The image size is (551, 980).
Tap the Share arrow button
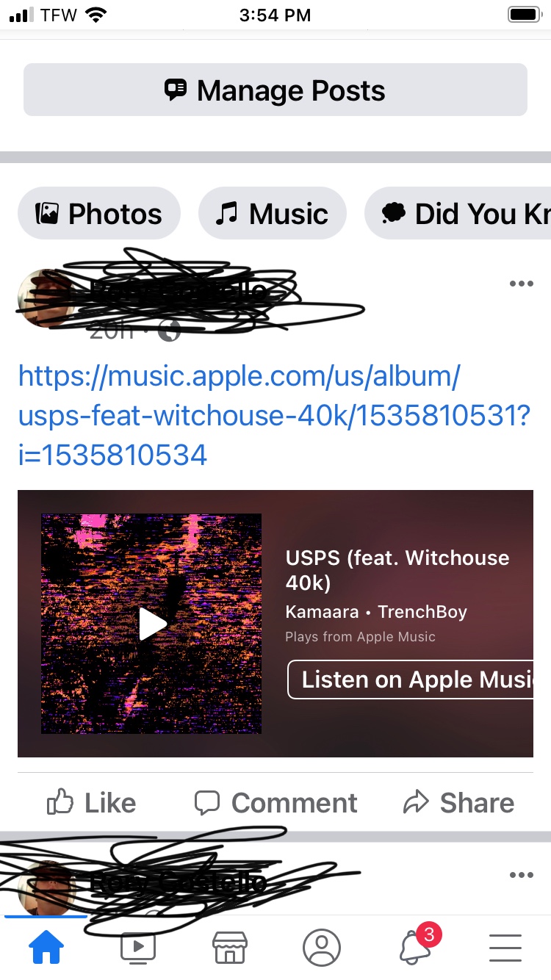(x=459, y=803)
